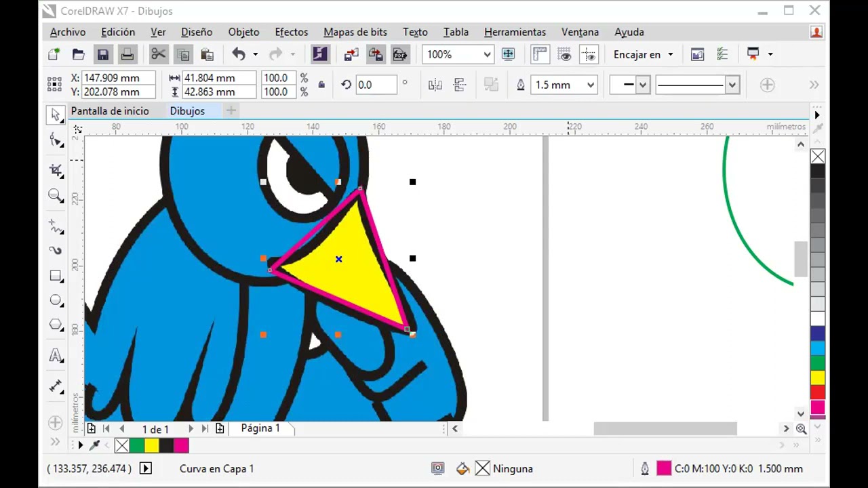868x488 pixels.
Task: Select the Ellipse tool
Action: coord(56,300)
